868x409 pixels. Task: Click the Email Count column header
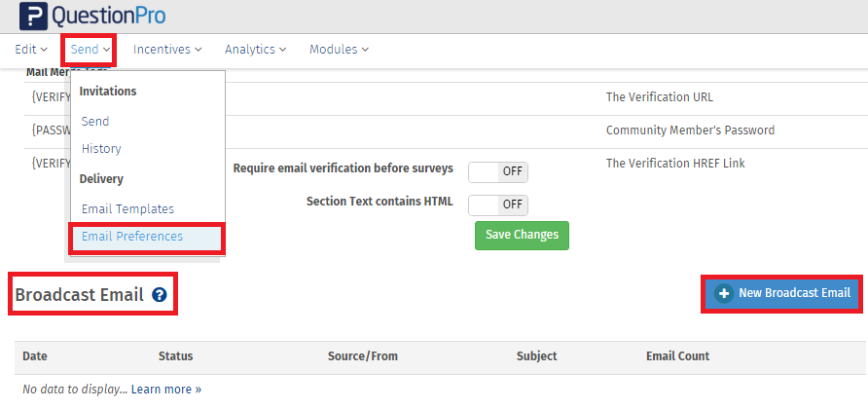(x=677, y=356)
